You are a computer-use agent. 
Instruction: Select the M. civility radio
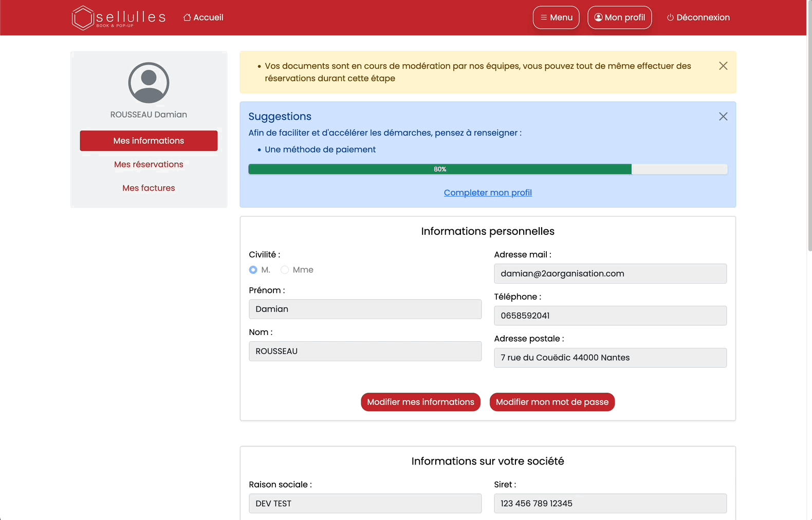point(253,270)
